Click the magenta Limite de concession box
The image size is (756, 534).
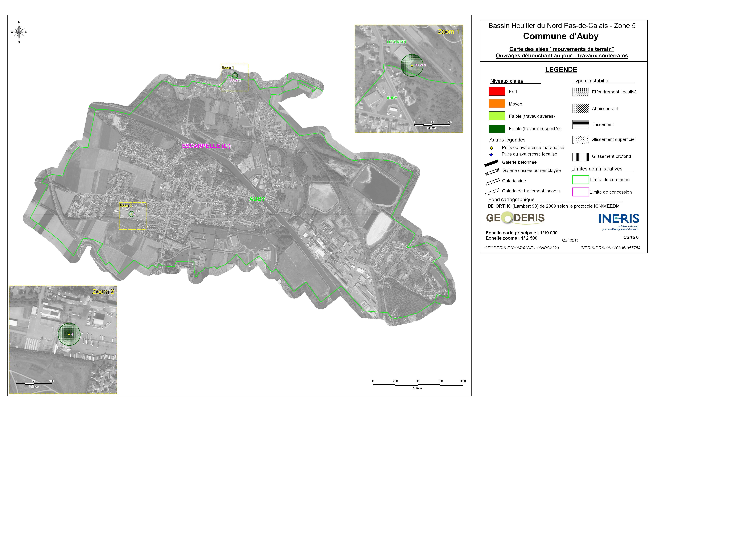click(580, 192)
